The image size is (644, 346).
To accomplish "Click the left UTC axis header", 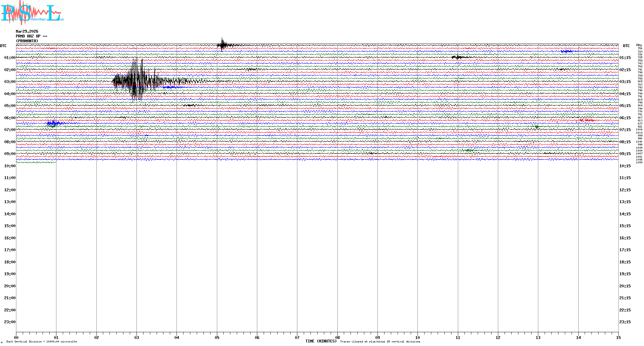I will tap(3, 46).
